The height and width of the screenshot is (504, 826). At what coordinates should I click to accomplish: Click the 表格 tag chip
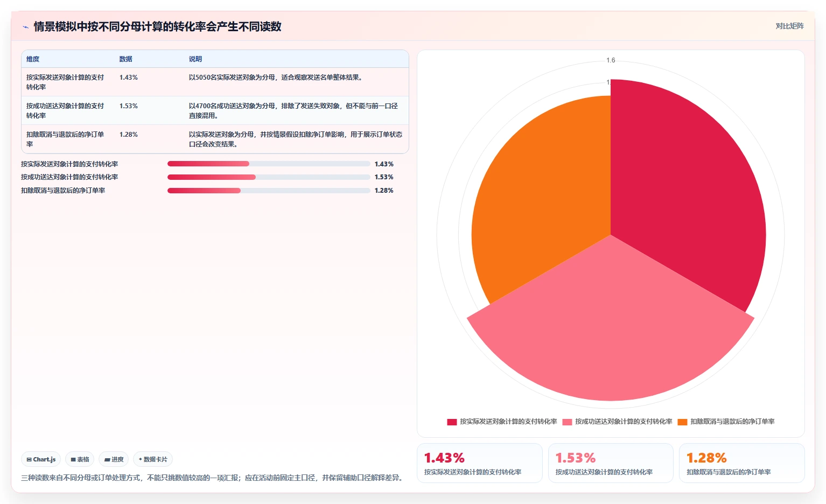point(80,459)
